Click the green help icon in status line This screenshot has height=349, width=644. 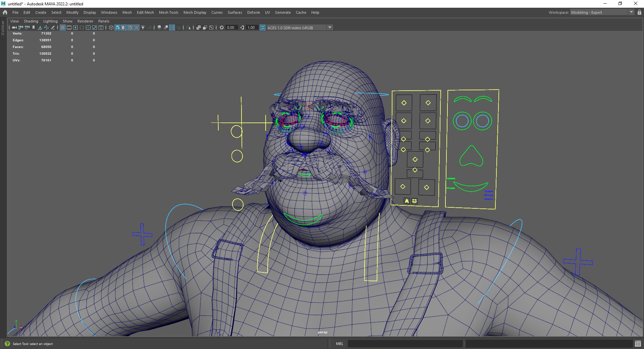click(x=7, y=344)
